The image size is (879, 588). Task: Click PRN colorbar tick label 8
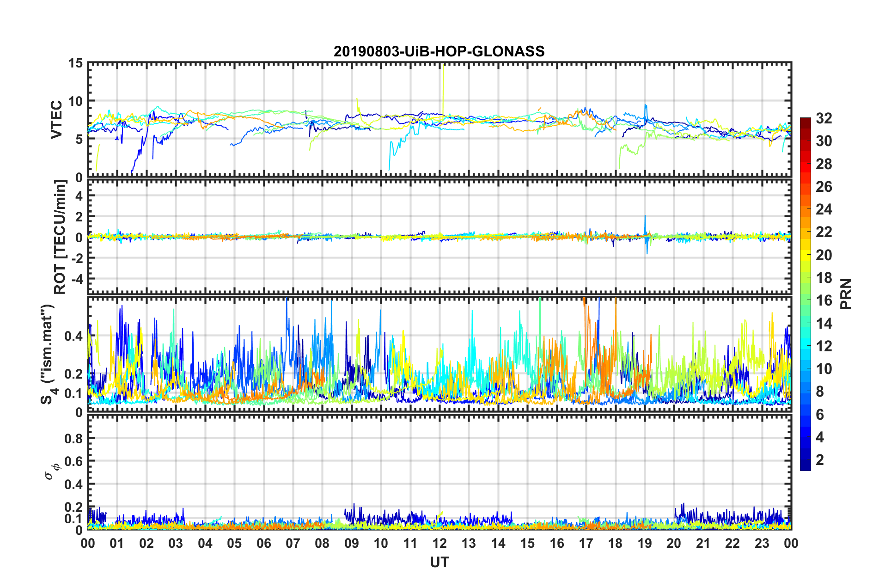[x=820, y=392]
